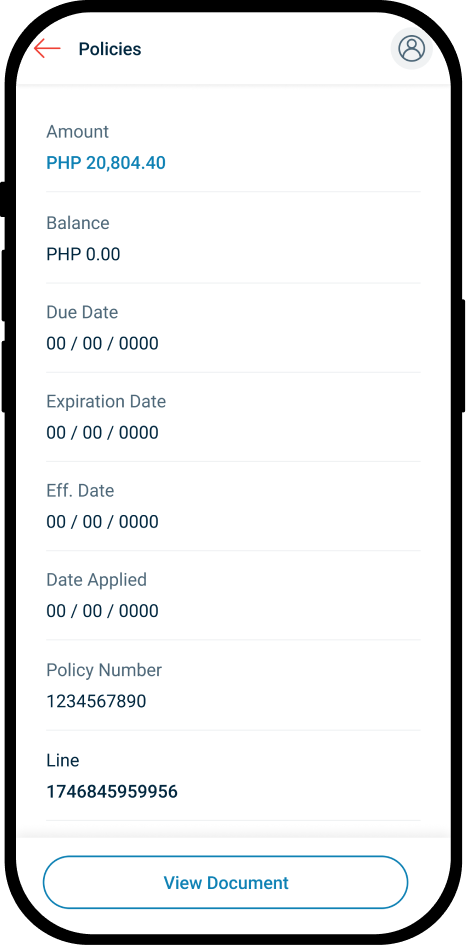Tap the View Document button

click(x=225, y=882)
